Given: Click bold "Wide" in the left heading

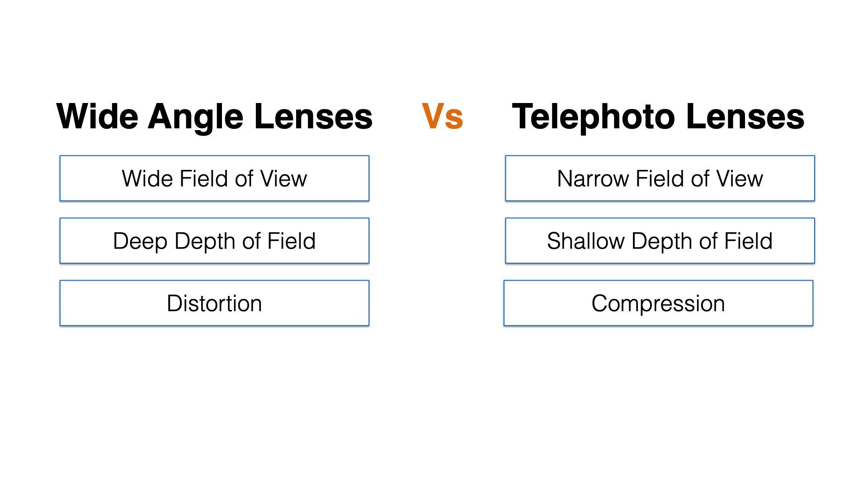Looking at the screenshot, I should click(97, 117).
